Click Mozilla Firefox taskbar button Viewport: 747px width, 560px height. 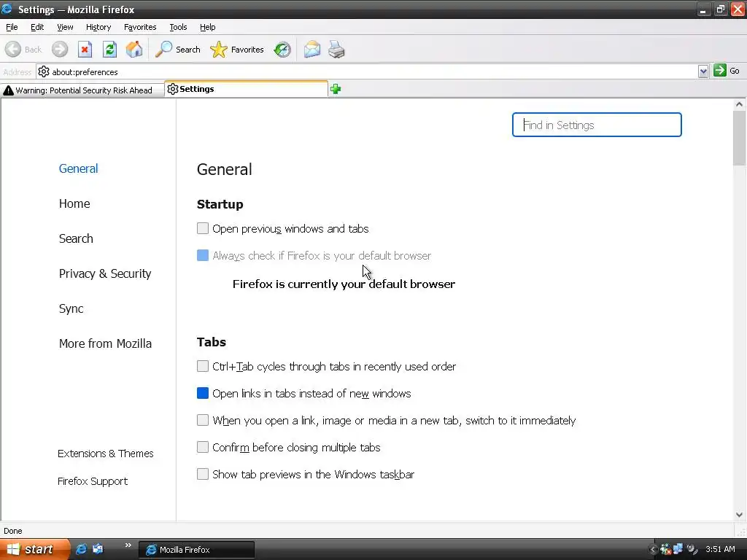click(x=196, y=550)
